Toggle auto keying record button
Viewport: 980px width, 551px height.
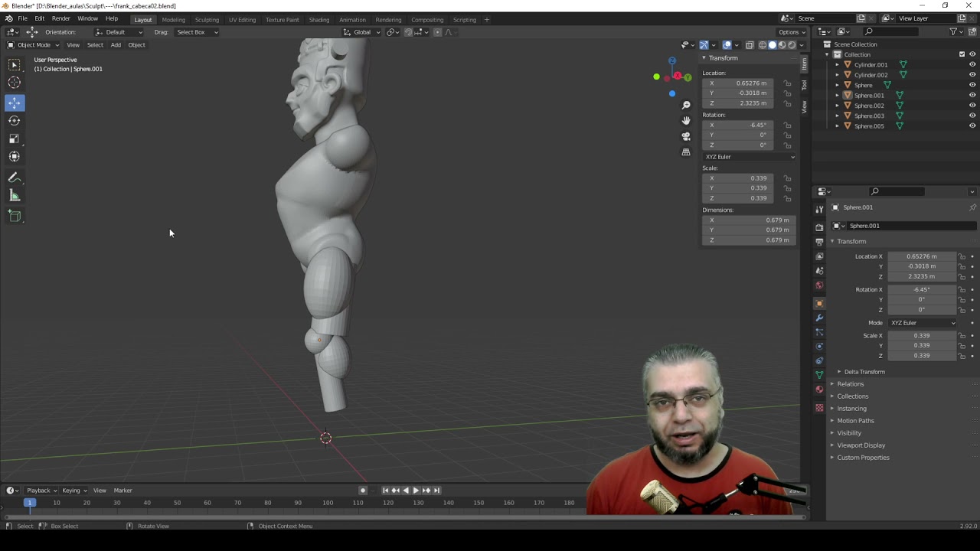pyautogui.click(x=363, y=491)
